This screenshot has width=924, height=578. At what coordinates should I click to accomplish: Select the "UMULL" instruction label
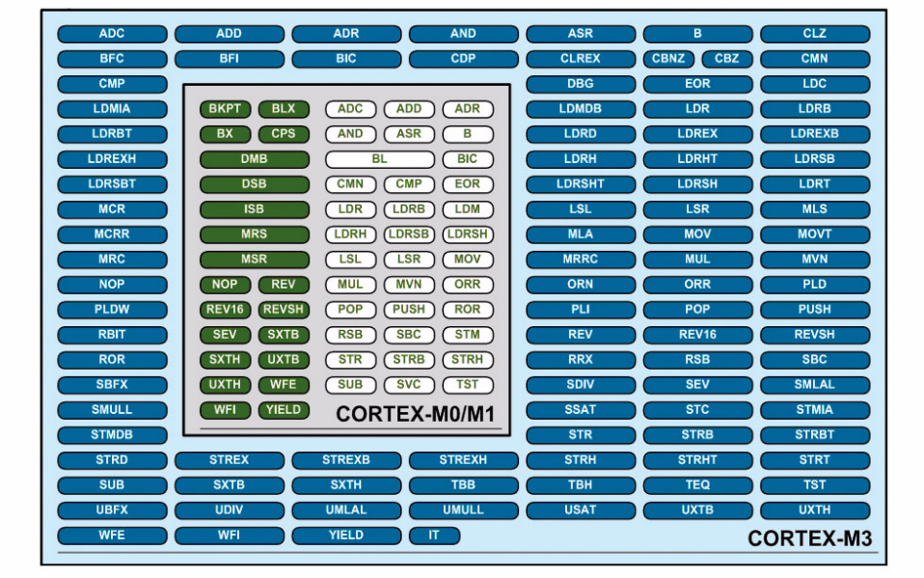pyautogui.click(x=463, y=510)
